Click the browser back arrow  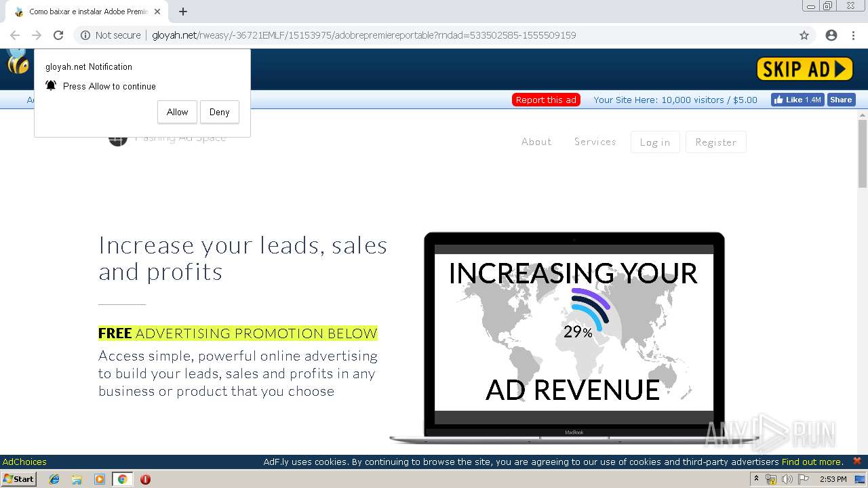(15, 35)
